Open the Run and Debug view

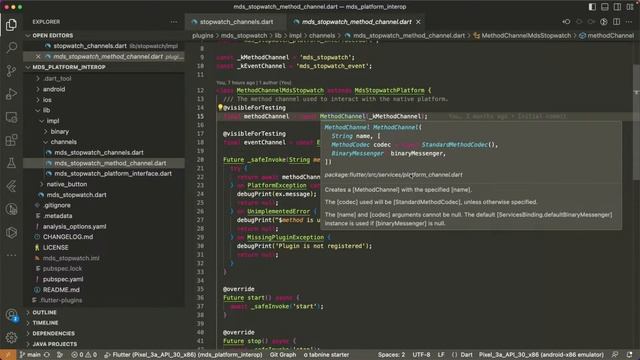[x=11, y=94]
